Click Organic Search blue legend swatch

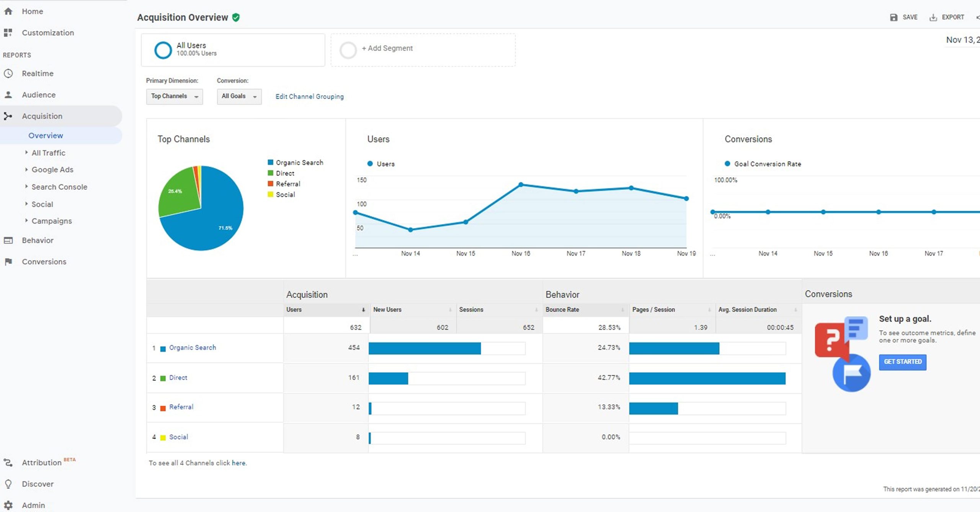tap(271, 162)
